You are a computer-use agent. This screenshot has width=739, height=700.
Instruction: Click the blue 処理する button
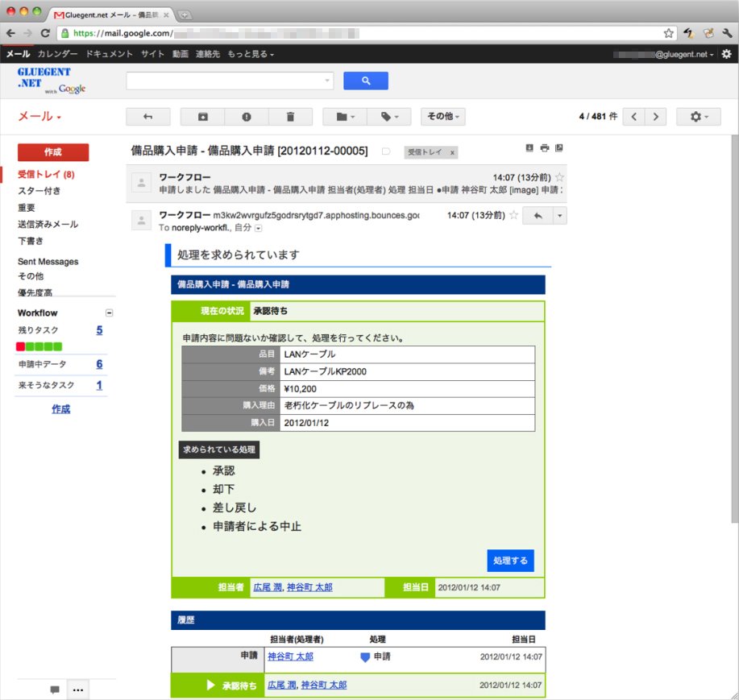(510, 561)
